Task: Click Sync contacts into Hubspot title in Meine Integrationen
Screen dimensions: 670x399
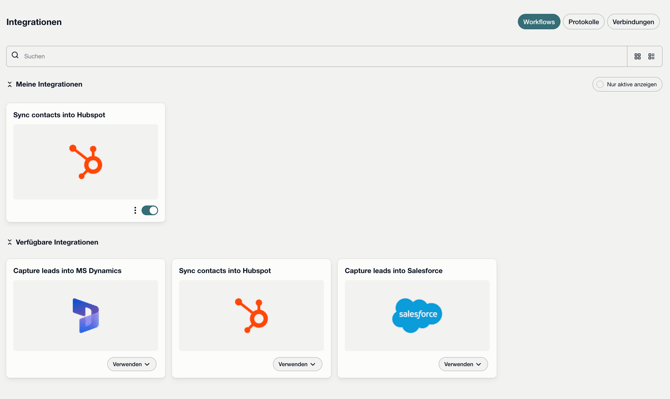Action: [59, 114]
